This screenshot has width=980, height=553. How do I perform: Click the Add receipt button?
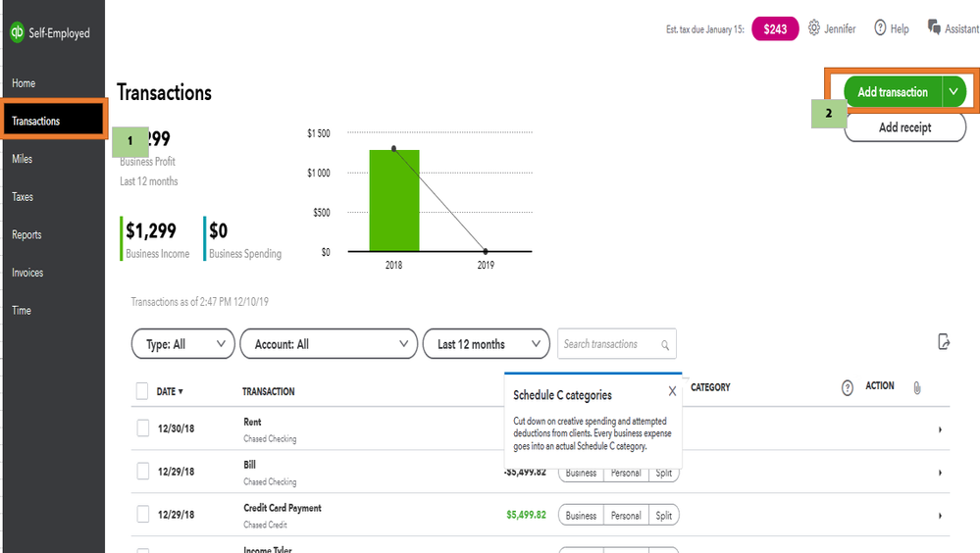[x=904, y=127]
